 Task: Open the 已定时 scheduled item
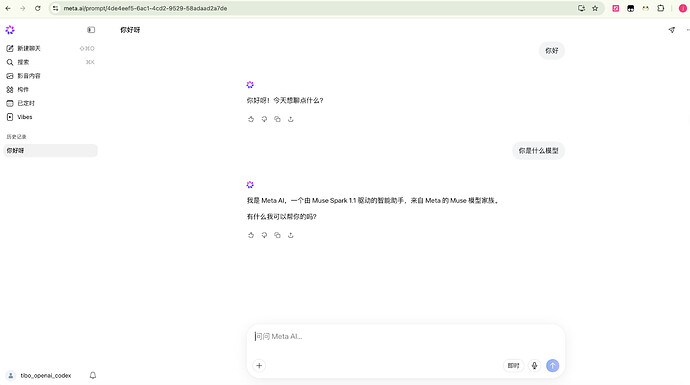(50, 103)
